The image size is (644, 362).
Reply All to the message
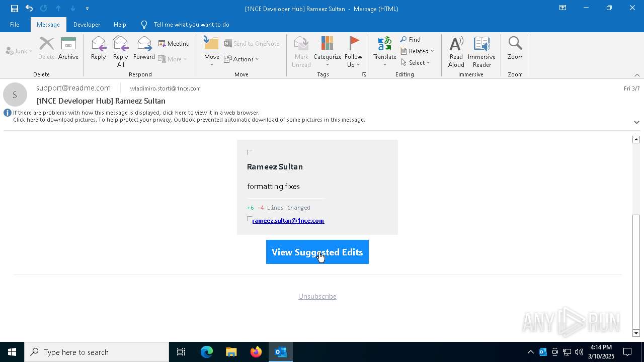coord(121,52)
